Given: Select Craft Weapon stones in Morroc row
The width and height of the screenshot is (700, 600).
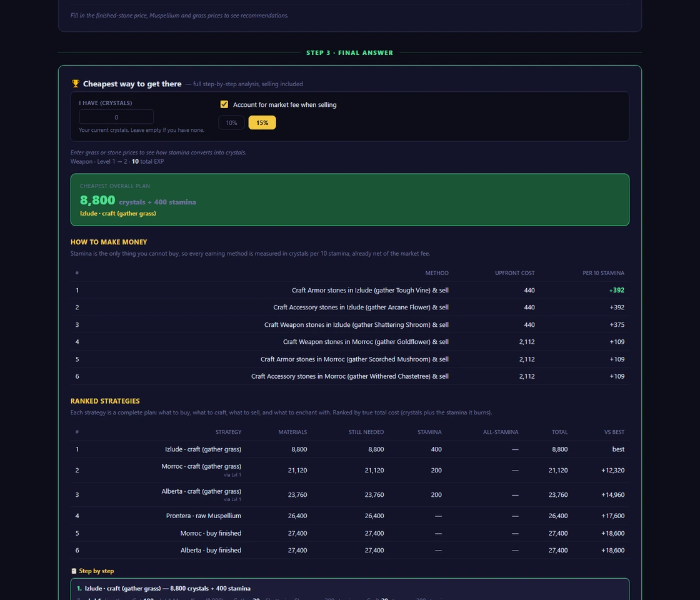Looking at the screenshot, I should (x=349, y=342).
